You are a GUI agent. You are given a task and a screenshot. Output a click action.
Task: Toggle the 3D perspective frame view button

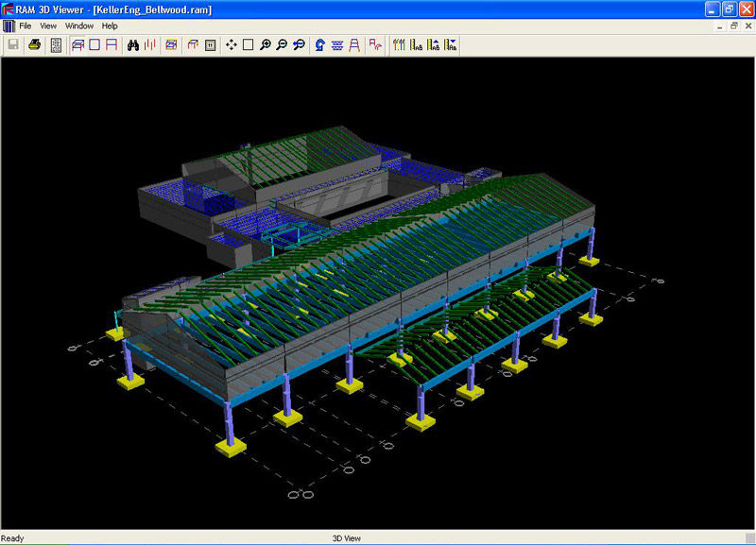click(x=78, y=44)
